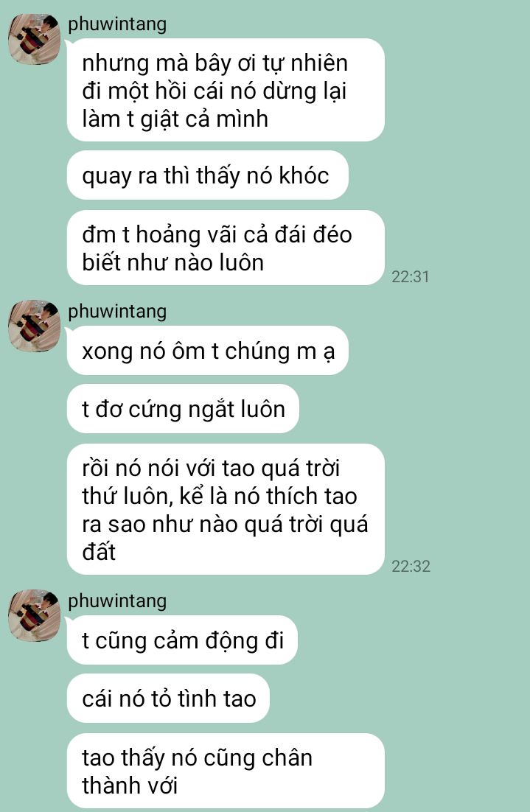Select the message 'tao thấy nó cũng chân thành với'
Screen dimensions: 530x812
(226, 771)
